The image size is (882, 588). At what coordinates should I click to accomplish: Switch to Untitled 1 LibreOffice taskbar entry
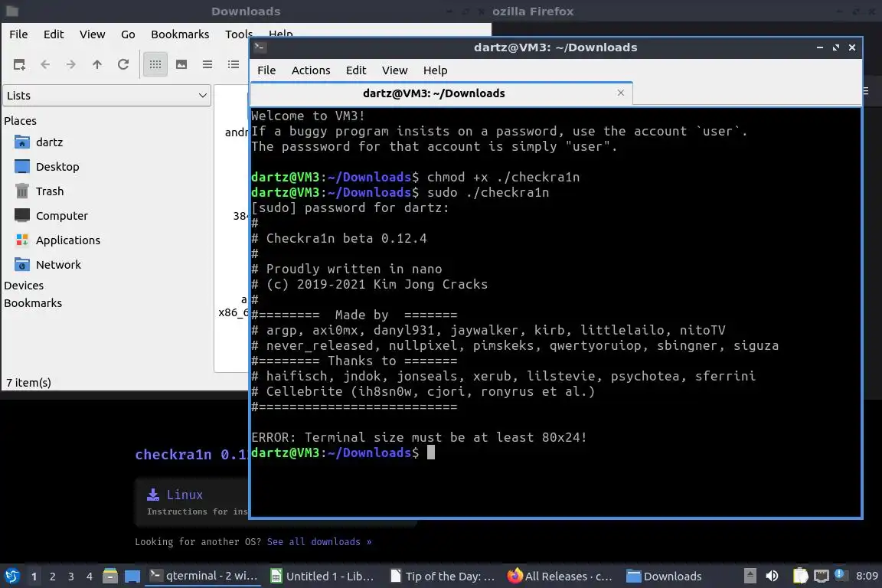(x=322, y=577)
